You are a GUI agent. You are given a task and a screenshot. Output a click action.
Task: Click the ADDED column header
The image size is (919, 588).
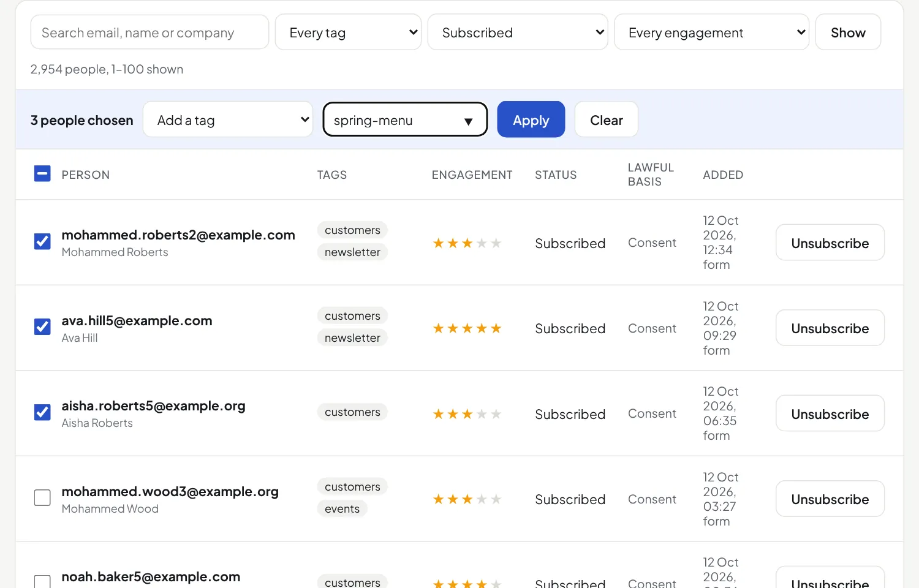tap(723, 175)
